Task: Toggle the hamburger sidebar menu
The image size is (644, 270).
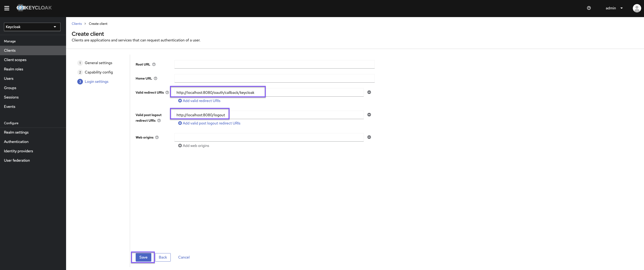Action: point(7,8)
